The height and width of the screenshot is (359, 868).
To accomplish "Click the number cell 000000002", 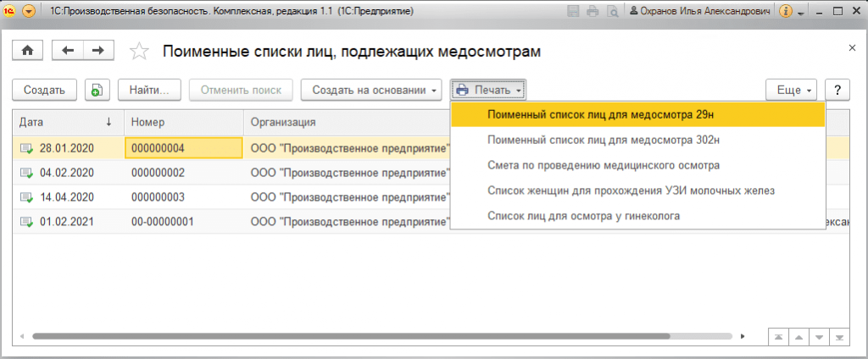I will point(184,173).
